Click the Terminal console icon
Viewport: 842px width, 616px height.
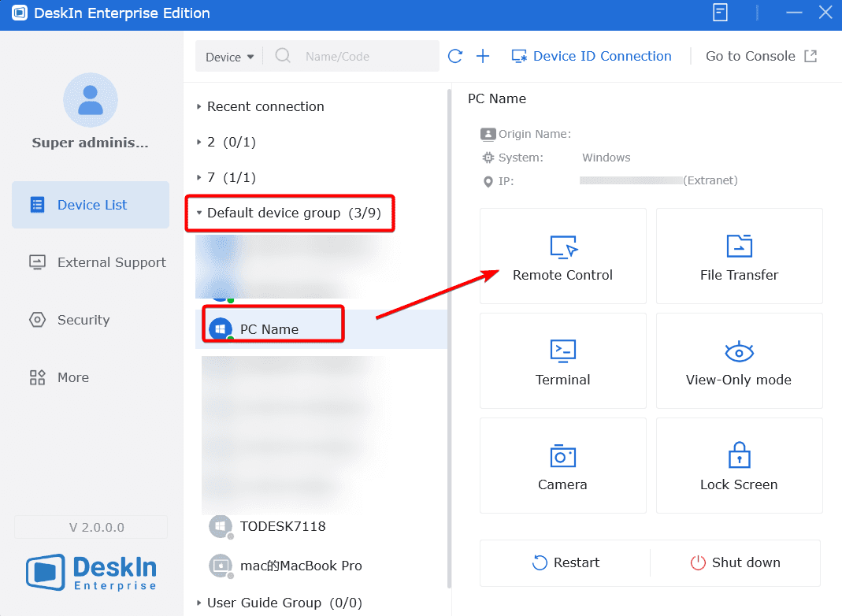[x=562, y=351]
